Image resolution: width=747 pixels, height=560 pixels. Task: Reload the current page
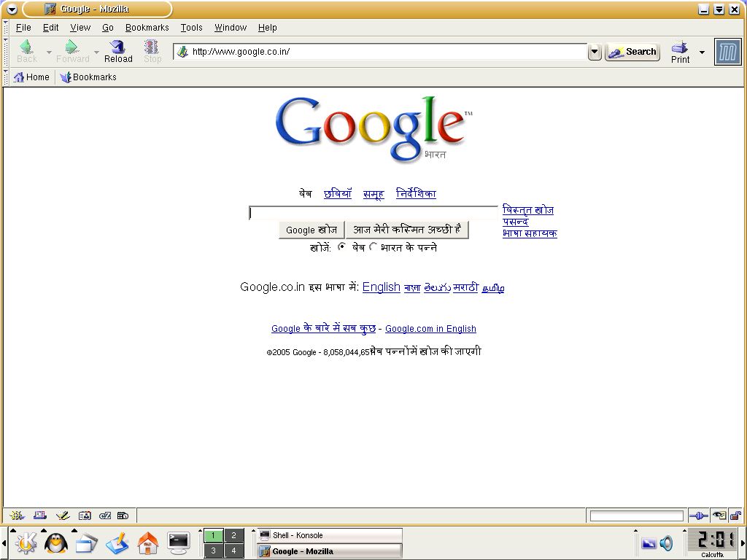coord(118,52)
